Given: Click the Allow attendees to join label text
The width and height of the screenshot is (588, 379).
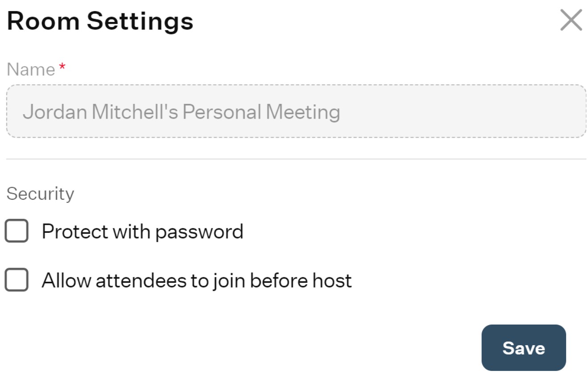Looking at the screenshot, I should pos(197,281).
